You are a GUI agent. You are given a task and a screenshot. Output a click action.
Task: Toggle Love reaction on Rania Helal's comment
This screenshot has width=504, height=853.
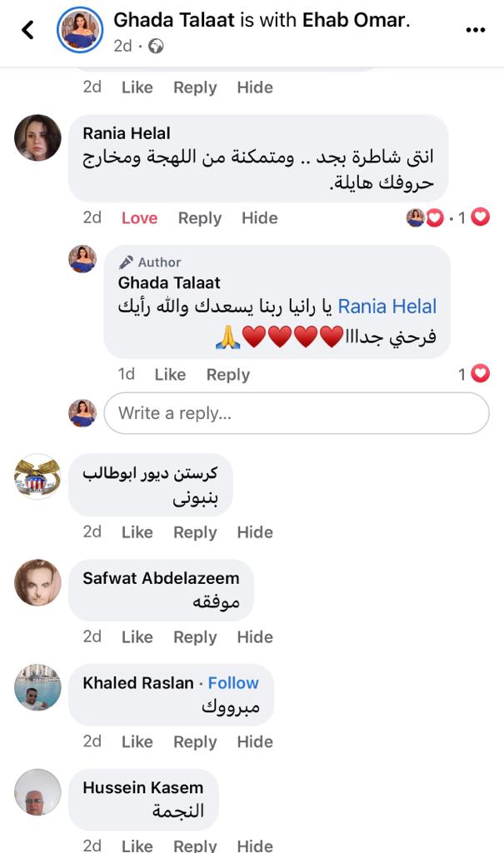click(139, 218)
